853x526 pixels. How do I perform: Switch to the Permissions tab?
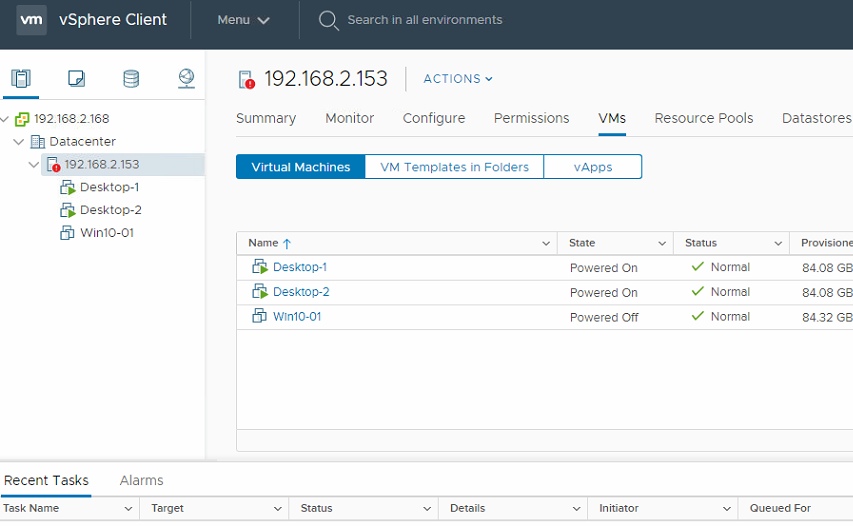click(x=531, y=119)
